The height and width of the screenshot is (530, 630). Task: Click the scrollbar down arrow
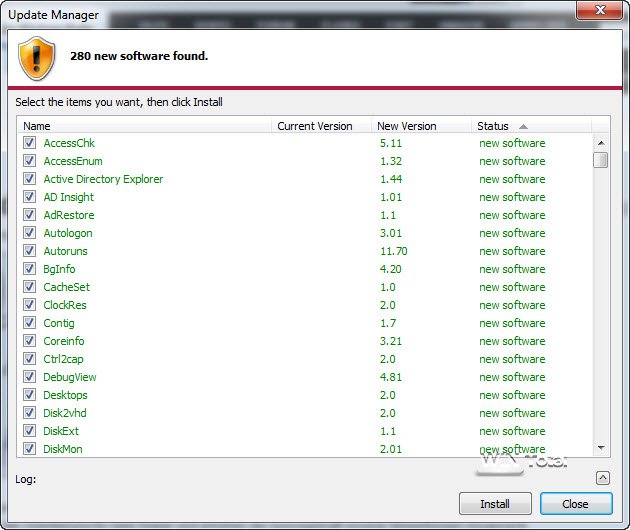[601, 448]
